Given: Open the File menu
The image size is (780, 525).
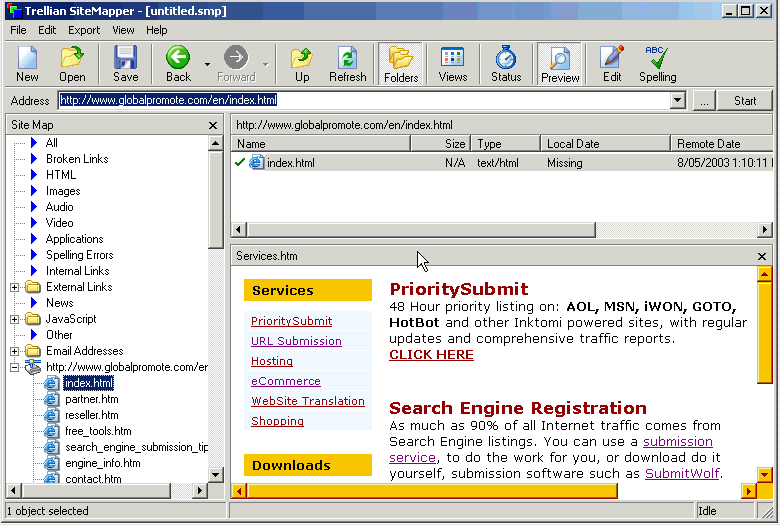Looking at the screenshot, I should 18,30.
